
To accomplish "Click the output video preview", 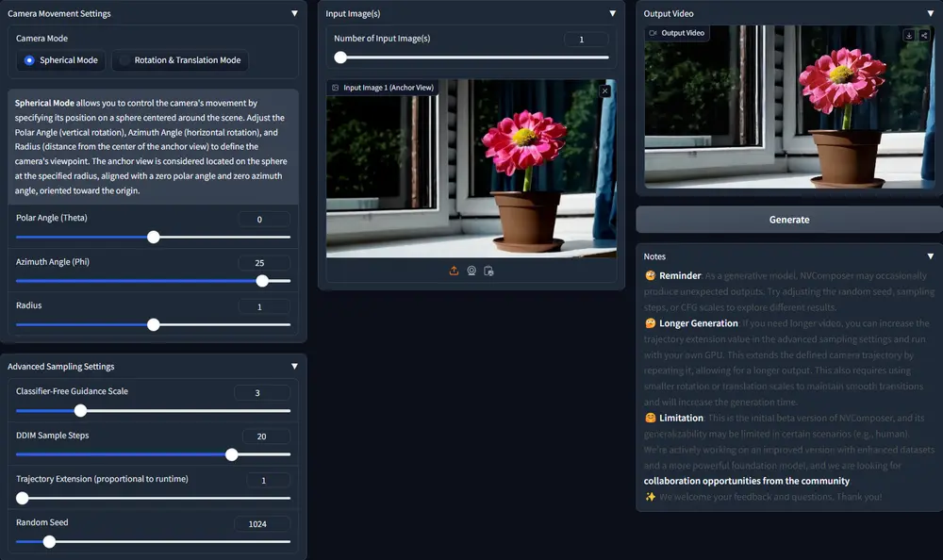I will (x=789, y=107).
